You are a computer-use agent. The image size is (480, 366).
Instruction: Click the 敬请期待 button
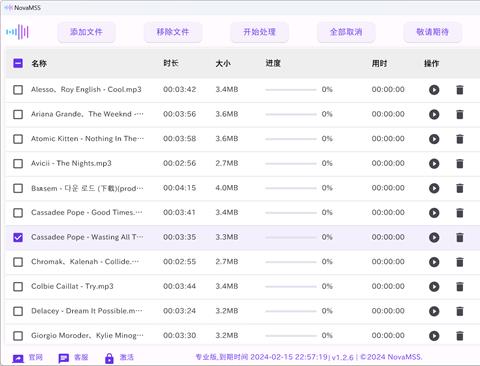[432, 32]
